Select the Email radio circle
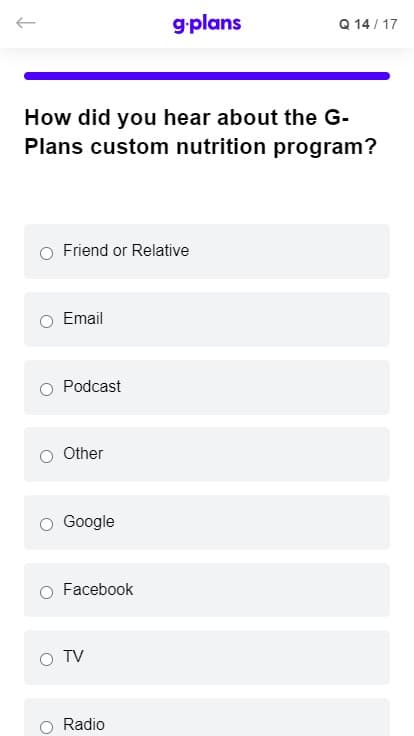This screenshot has height=736, width=414. [46, 322]
